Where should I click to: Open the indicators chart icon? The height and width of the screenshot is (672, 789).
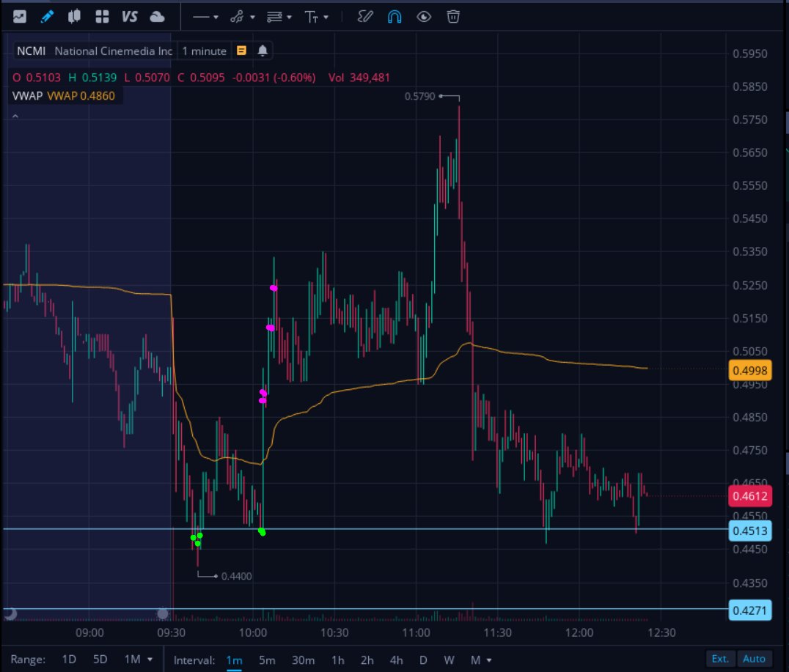(x=20, y=17)
